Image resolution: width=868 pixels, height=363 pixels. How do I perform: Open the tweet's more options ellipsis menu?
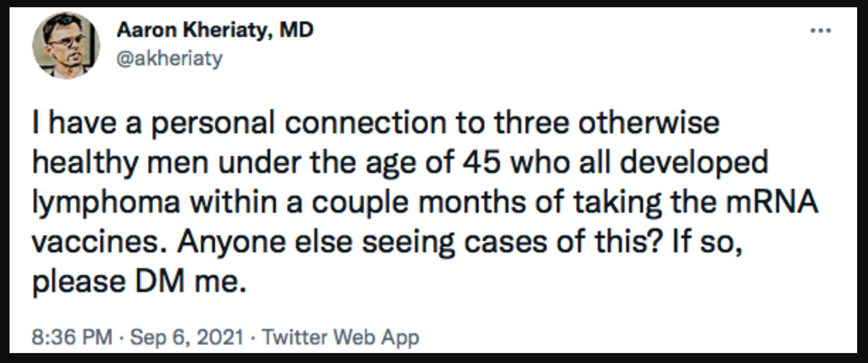[821, 31]
